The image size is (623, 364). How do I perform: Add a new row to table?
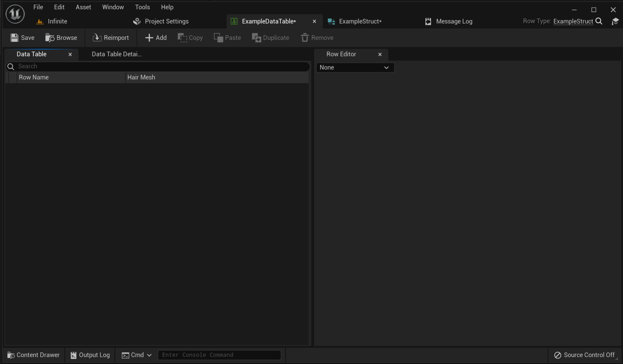point(156,38)
